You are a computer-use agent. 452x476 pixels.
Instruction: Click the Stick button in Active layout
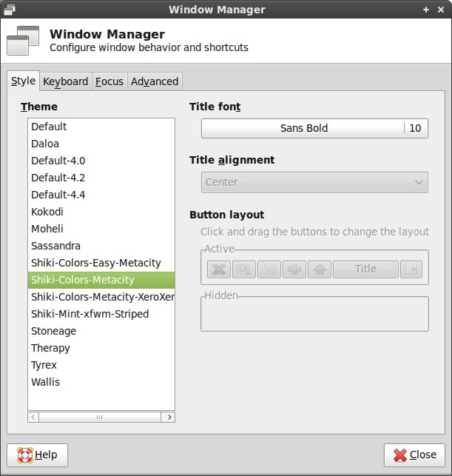(x=243, y=269)
